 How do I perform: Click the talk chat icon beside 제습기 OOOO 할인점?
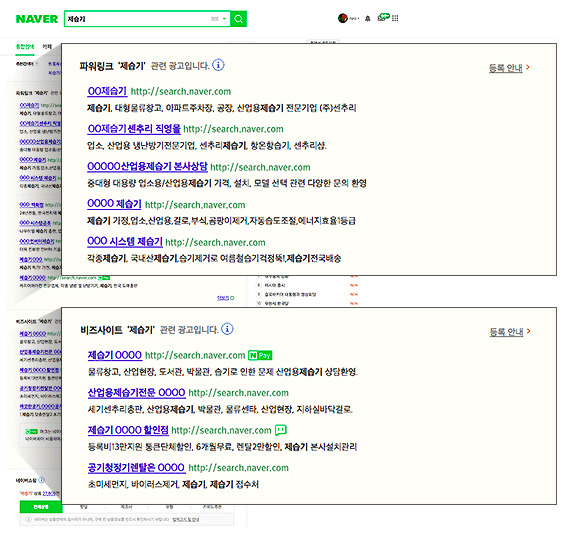(281, 430)
